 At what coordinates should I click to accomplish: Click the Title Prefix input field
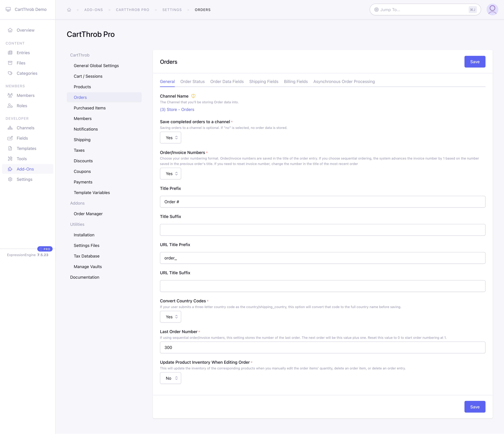coord(323,202)
